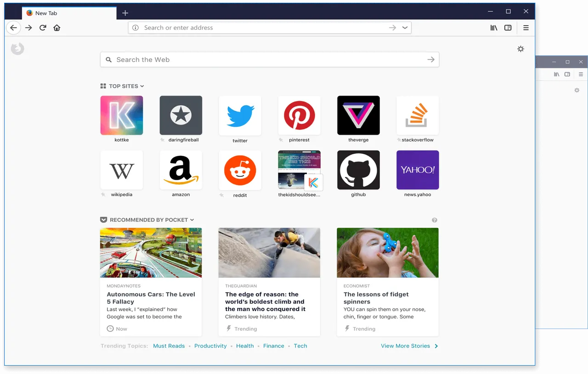The width and height of the screenshot is (588, 374).
Task: Open a new tab with plus button
Action: point(125,13)
